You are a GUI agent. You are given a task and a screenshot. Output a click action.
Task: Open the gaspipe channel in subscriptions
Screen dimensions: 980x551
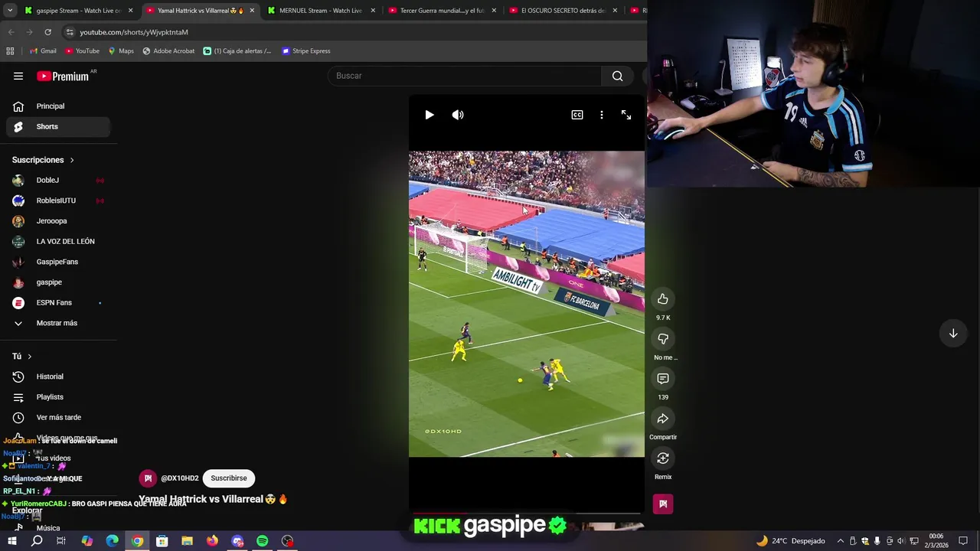pyautogui.click(x=58, y=282)
